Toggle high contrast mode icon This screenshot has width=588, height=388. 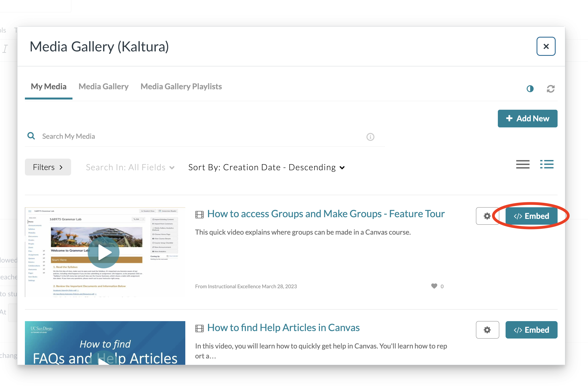[x=530, y=89]
